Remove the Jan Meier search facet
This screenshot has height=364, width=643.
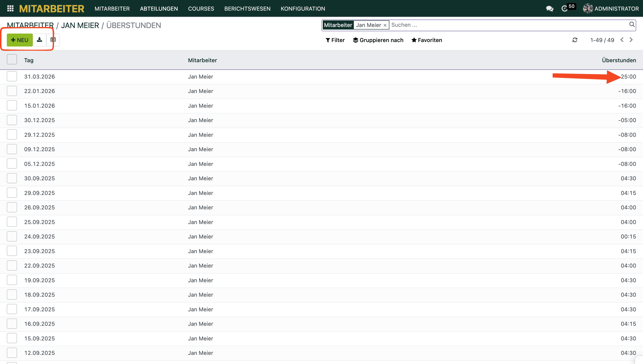(385, 25)
